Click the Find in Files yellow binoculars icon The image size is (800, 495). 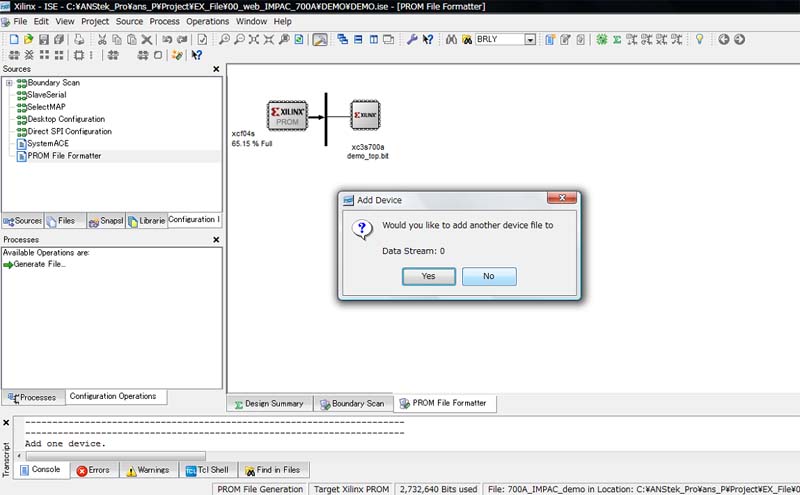467,39
